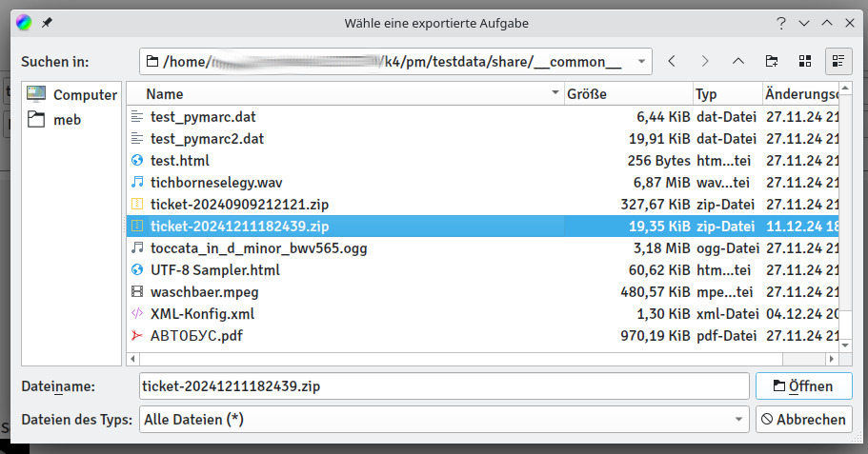The image size is (868, 454).
Task: Go forward with the right arrow button
Action: 705,61
